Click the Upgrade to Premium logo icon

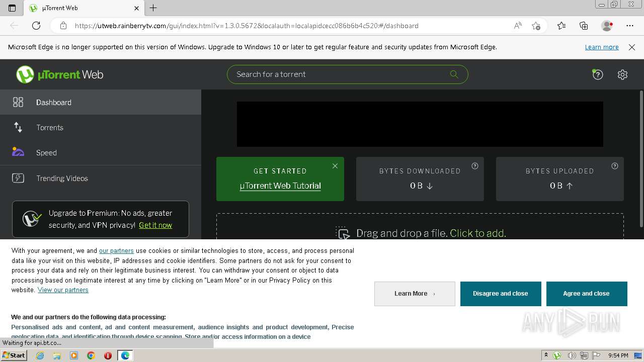pyautogui.click(x=32, y=219)
